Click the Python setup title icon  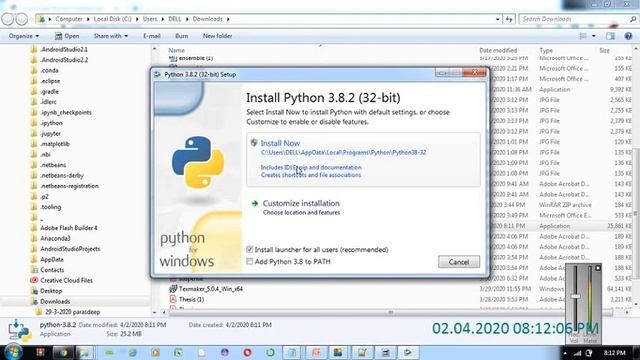158,74
